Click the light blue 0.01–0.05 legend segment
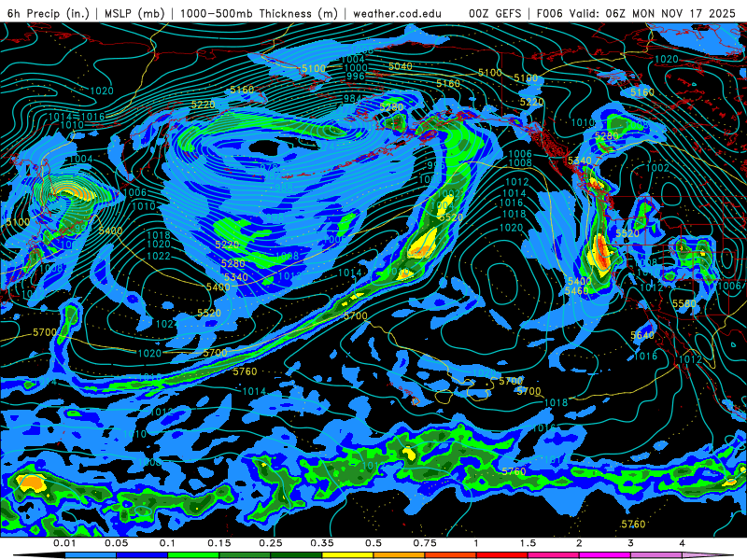This screenshot has width=747, height=560. 91,555
